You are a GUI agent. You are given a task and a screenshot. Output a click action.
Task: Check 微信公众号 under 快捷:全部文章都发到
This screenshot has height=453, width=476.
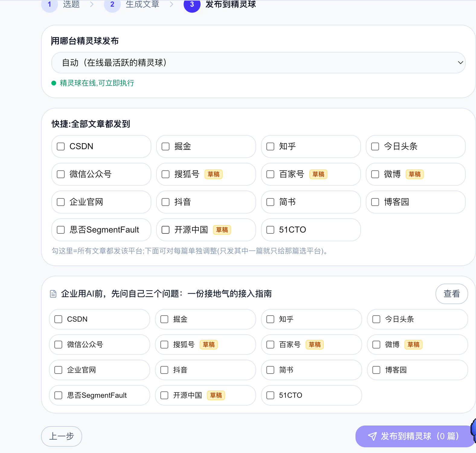click(61, 174)
